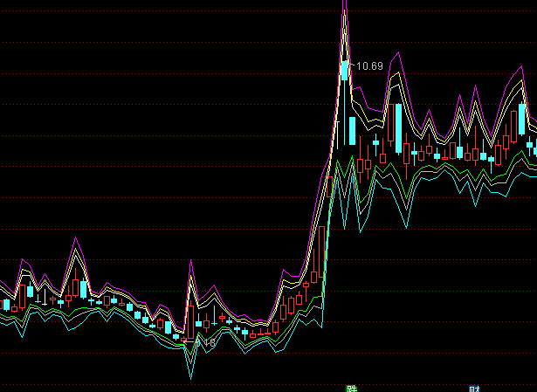Screen dimensions: 537x392
Task: Click the magenta peak in left chart section
Action: [76, 237]
